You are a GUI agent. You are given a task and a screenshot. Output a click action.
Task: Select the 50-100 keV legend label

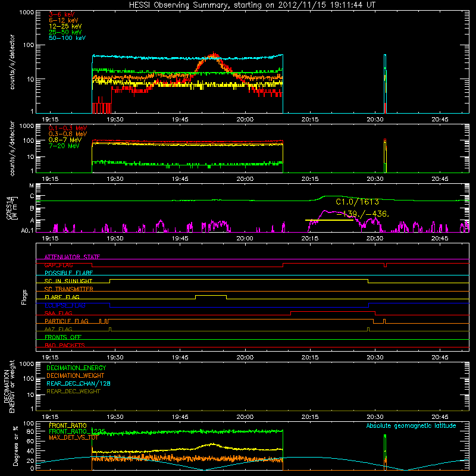(x=67, y=38)
